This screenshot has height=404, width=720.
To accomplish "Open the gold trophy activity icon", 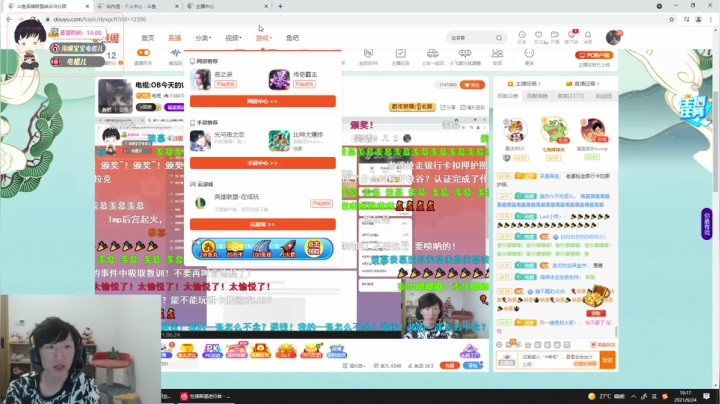I will (x=187, y=351).
